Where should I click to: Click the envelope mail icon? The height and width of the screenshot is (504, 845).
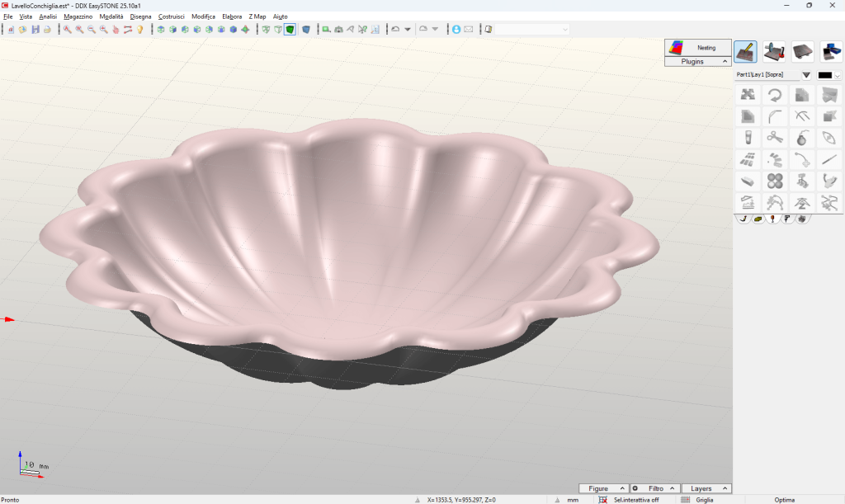click(x=469, y=30)
